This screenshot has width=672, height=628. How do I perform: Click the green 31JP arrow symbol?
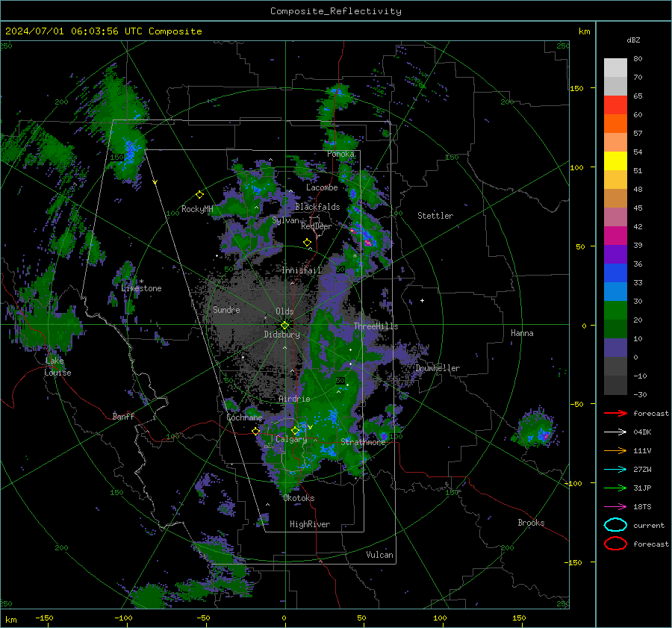click(x=615, y=488)
